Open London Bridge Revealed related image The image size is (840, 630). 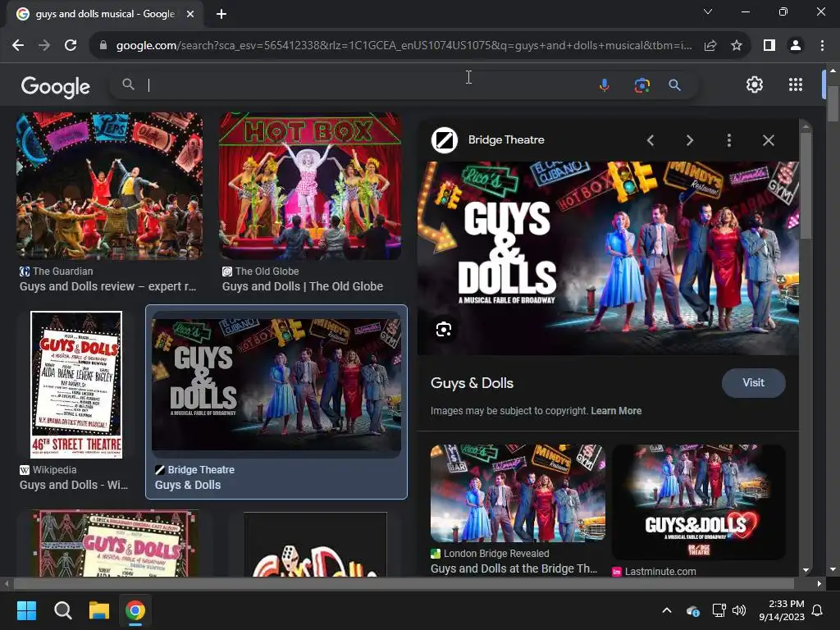click(x=518, y=493)
